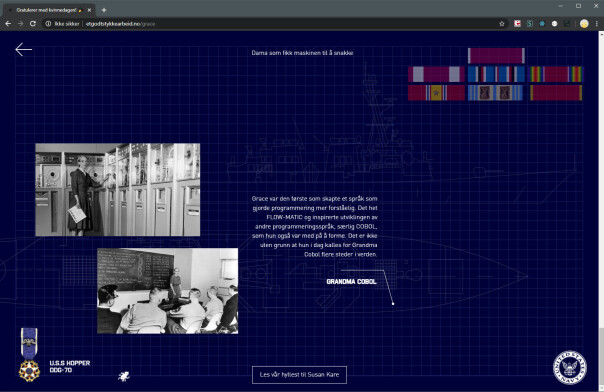Click the 'GRANDMA COBOL' label
This screenshot has width=604, height=392.
pos(351,281)
